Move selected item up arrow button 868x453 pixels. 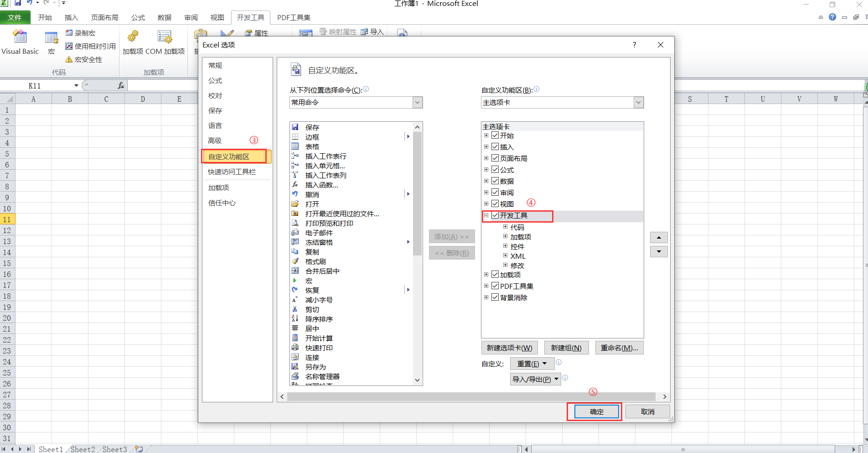click(x=659, y=237)
